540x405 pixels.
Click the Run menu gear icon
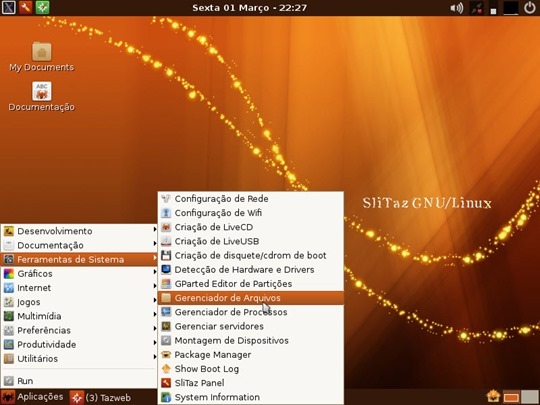coord(9,381)
